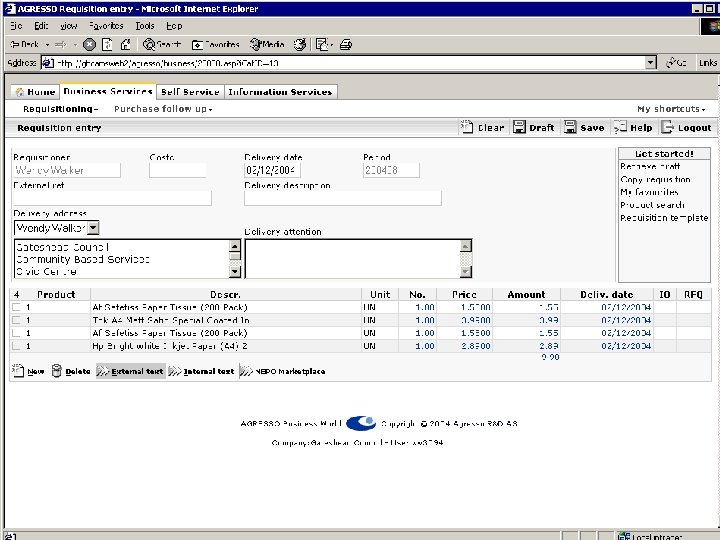Viewport: 720px width, 540px height.
Task: Open the Back button history arrow
Action: point(47,45)
